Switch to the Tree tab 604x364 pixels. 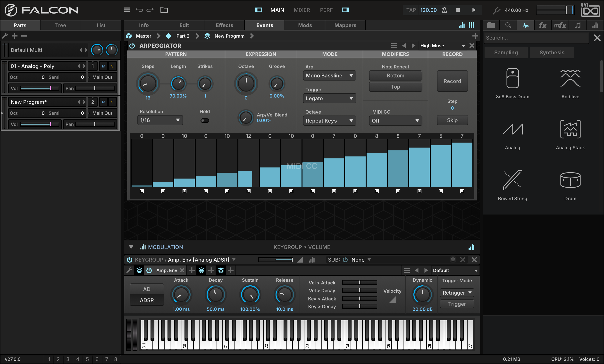60,25
